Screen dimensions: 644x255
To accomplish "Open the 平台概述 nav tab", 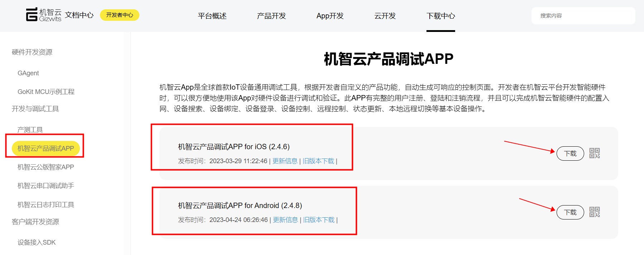I will click(212, 16).
